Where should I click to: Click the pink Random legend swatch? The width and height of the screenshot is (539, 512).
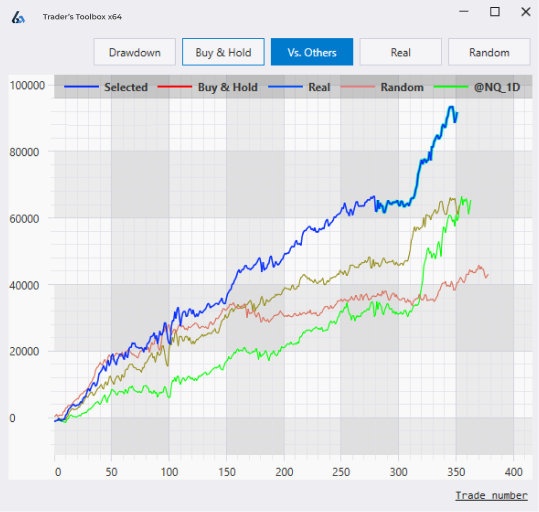tap(358, 87)
